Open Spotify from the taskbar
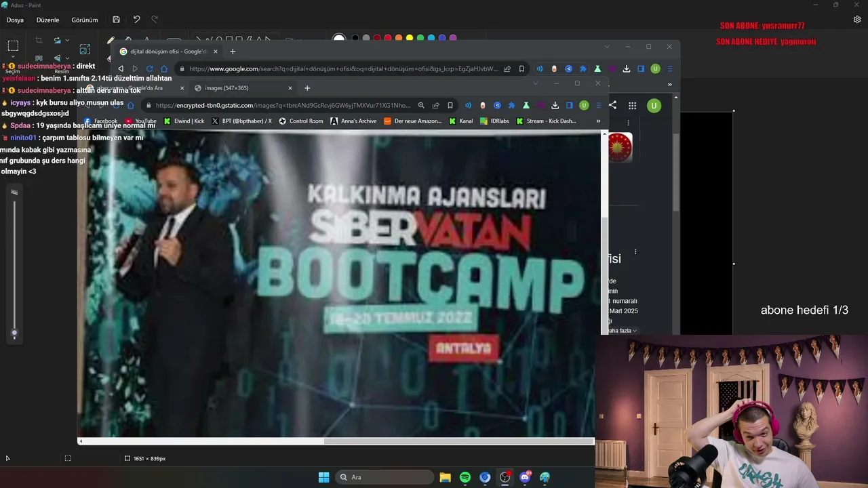 click(x=465, y=477)
